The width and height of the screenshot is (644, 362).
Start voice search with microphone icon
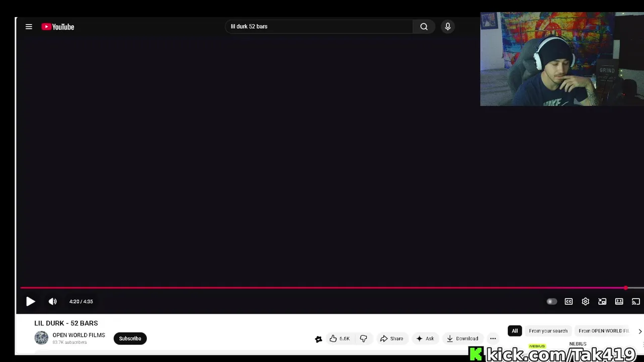click(447, 27)
